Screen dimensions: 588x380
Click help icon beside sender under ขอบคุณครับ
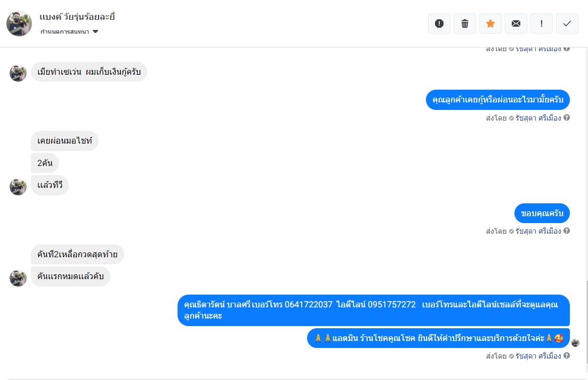coord(567,231)
